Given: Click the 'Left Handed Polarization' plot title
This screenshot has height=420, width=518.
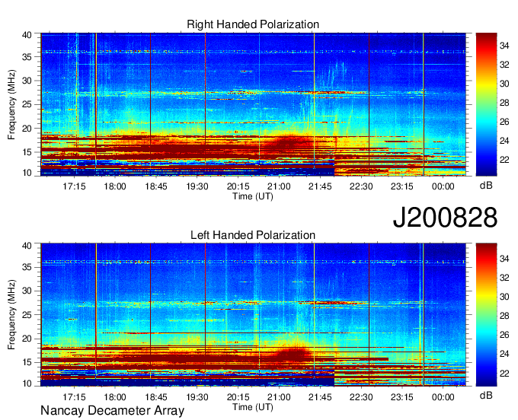Looking at the screenshot, I should pyautogui.click(x=253, y=235).
